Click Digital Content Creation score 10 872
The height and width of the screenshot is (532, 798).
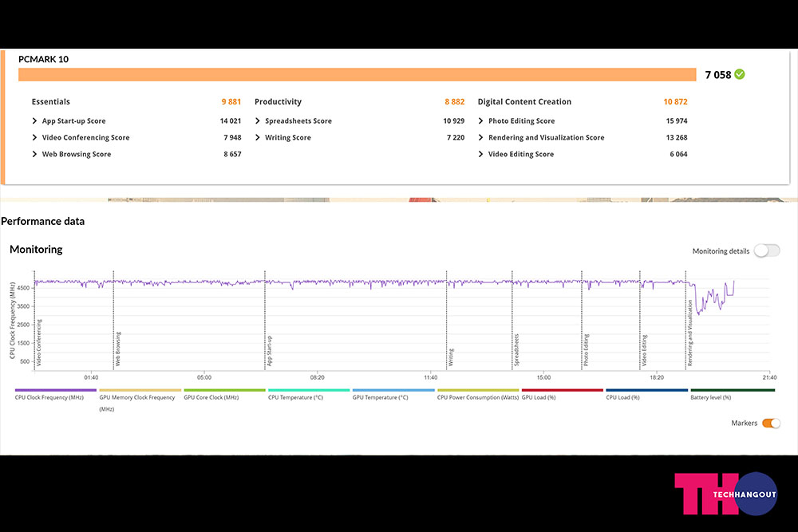pos(675,102)
